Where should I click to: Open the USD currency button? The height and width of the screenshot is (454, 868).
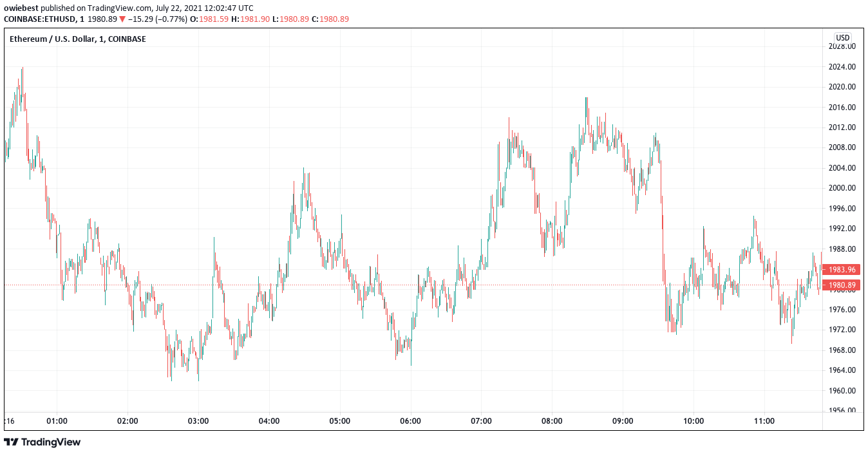pos(843,37)
